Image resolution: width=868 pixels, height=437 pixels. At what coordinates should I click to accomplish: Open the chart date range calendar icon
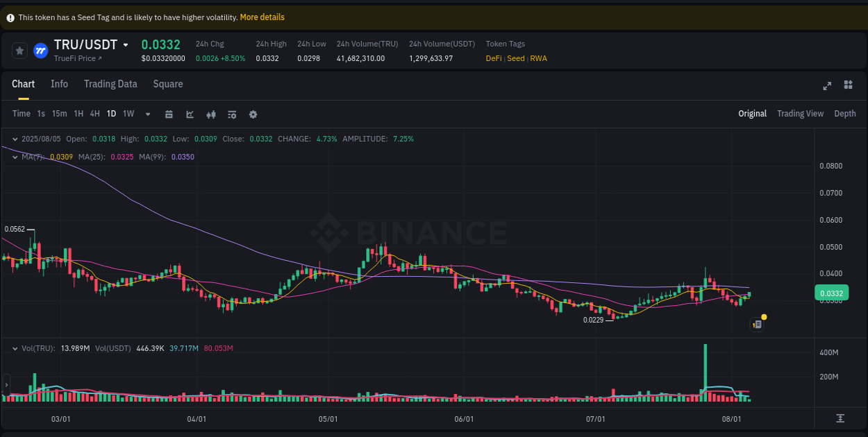click(x=169, y=114)
